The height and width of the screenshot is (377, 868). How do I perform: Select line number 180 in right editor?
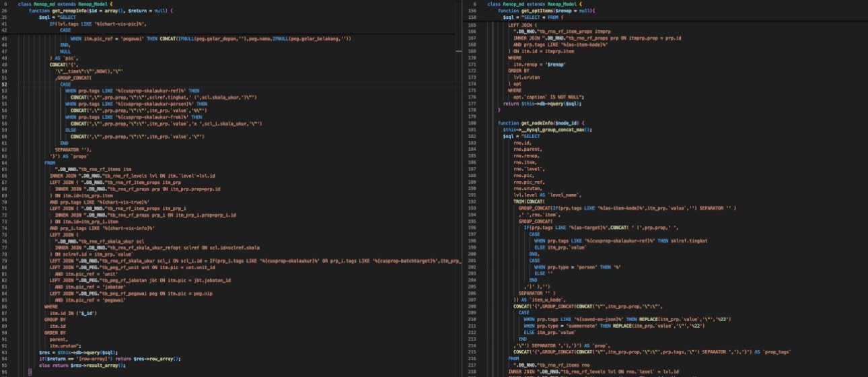click(x=472, y=123)
